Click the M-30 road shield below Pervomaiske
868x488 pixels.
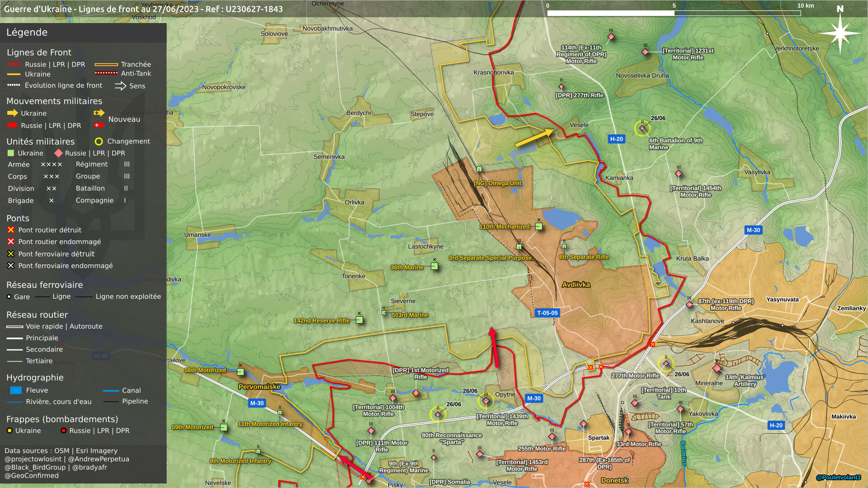pos(257,403)
